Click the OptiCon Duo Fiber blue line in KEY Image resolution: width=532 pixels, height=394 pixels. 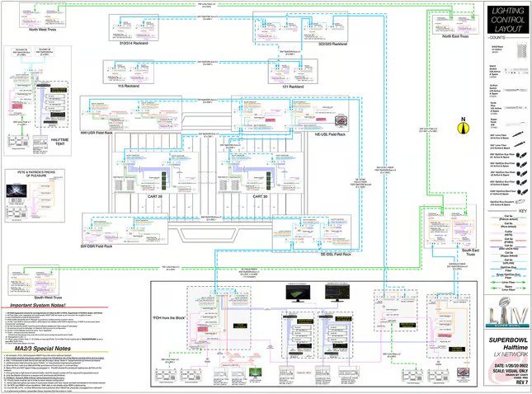click(x=508, y=270)
